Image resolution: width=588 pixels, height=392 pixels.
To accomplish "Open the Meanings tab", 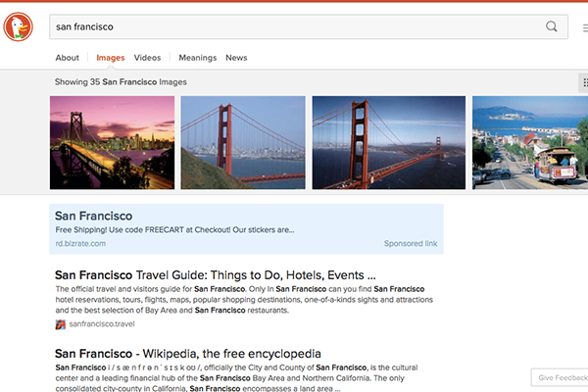I will [x=198, y=58].
